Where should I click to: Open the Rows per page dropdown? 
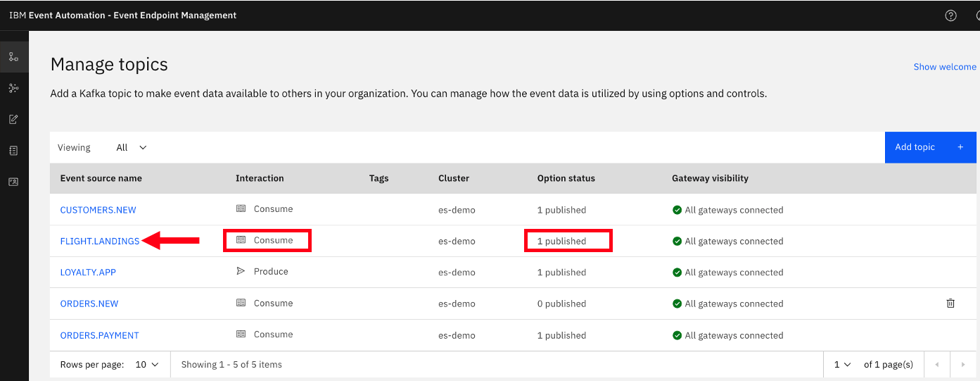point(148,365)
